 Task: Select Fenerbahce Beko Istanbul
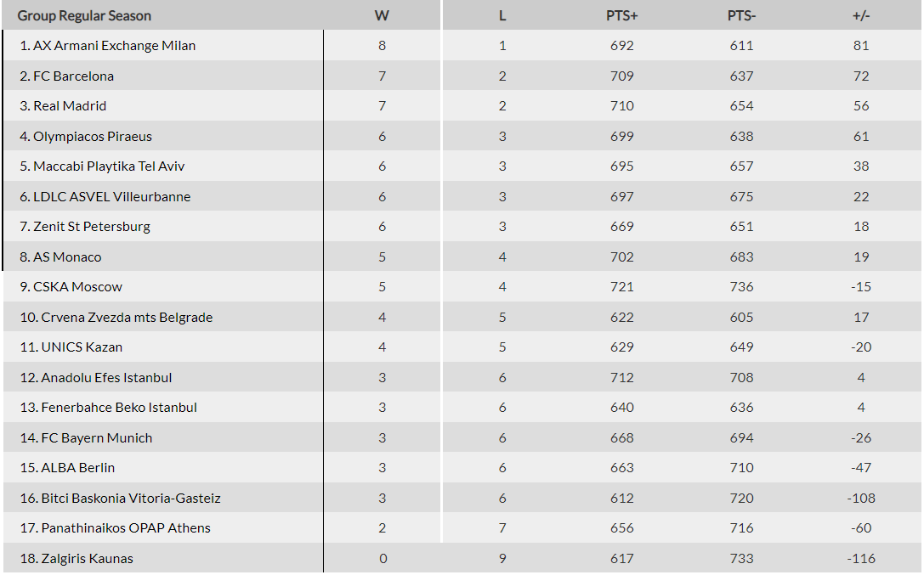(119, 408)
